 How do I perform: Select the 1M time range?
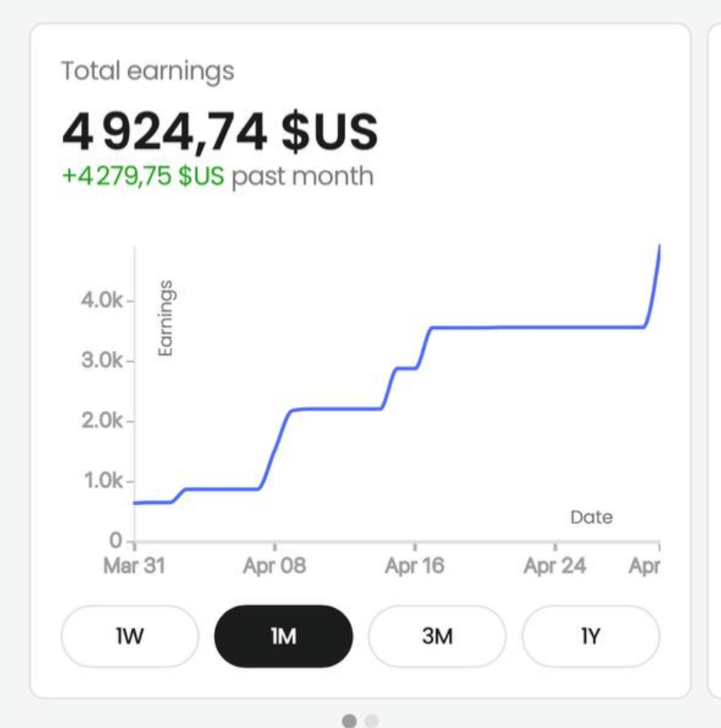tap(283, 636)
